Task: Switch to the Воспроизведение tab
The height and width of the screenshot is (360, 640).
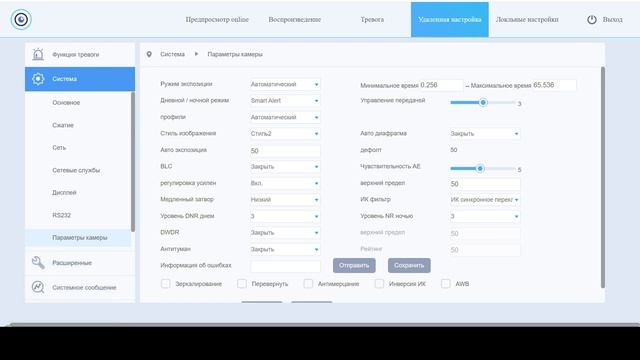Action: (x=294, y=19)
